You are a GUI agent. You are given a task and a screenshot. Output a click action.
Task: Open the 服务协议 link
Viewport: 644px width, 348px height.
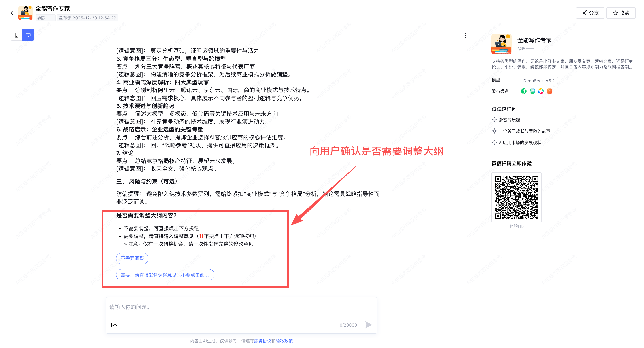point(263,341)
